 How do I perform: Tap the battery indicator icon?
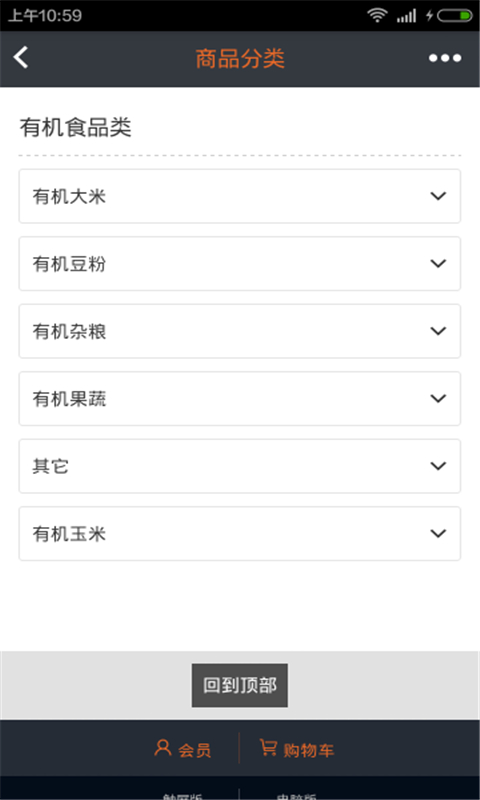point(454,16)
